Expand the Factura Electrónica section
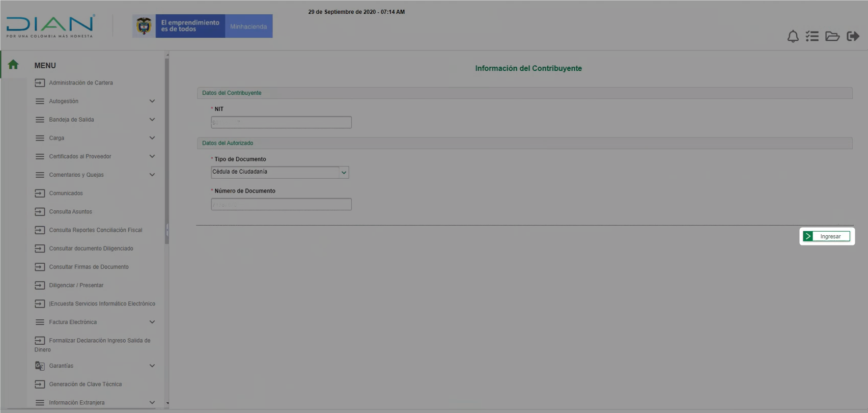 pyautogui.click(x=152, y=322)
